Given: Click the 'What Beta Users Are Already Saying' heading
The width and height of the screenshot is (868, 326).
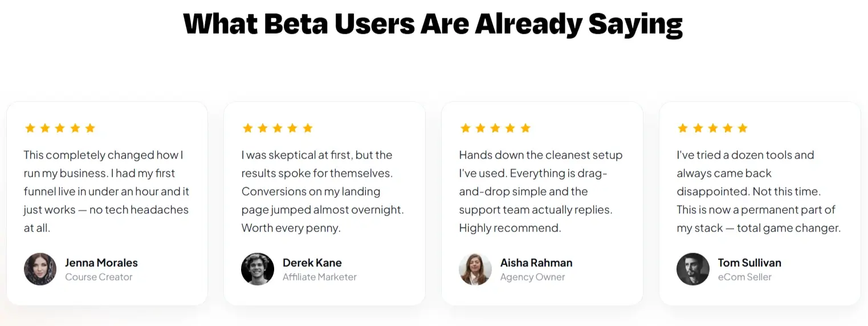Looking at the screenshot, I should point(433,24).
